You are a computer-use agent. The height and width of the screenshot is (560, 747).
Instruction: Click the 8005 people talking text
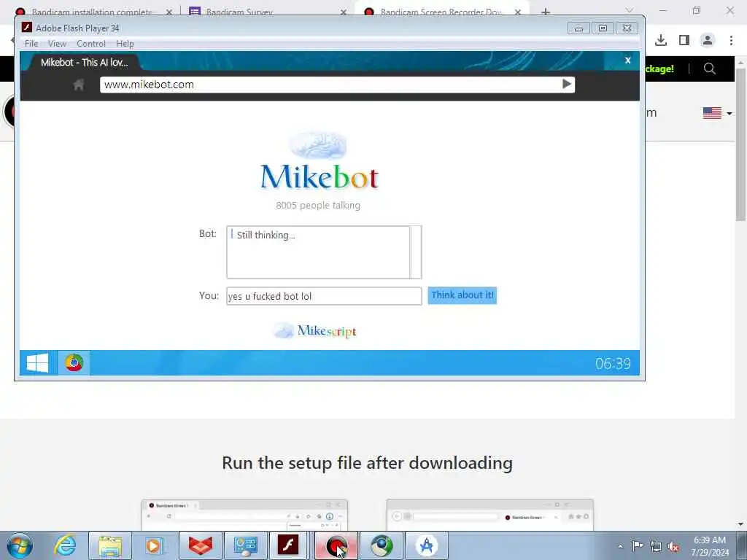click(318, 205)
